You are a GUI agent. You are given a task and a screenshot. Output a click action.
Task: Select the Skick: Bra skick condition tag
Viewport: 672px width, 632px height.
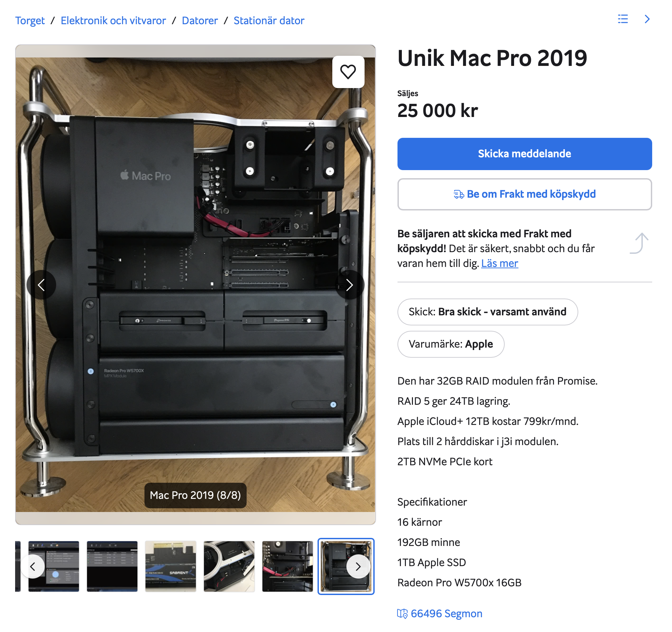pyautogui.click(x=488, y=312)
